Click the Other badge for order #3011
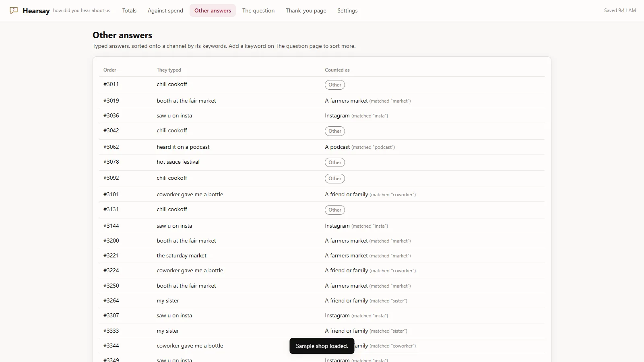 point(335,85)
